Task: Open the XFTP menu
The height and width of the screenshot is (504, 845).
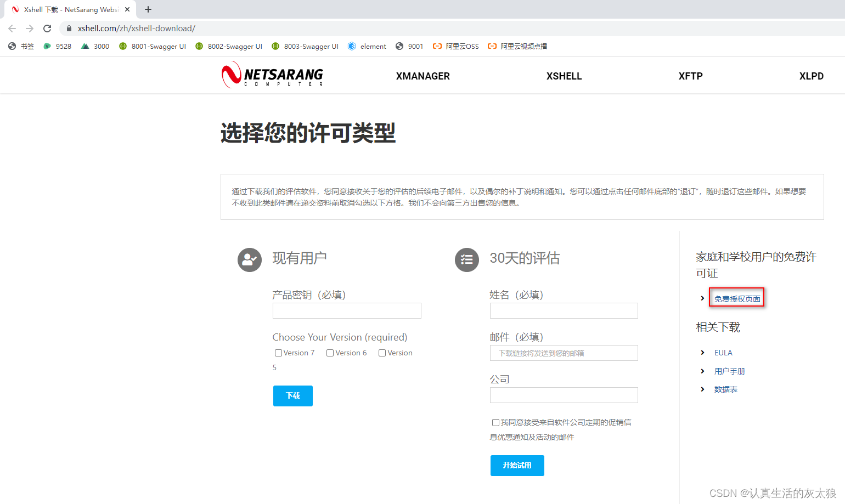Action: pyautogui.click(x=690, y=76)
